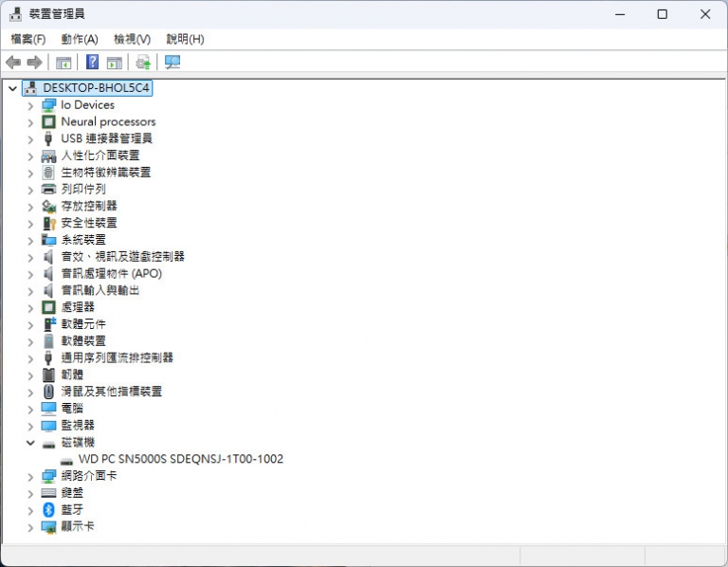Click the 顯示卡 display adapter icon
Image resolution: width=728 pixels, height=567 pixels.
click(48, 527)
